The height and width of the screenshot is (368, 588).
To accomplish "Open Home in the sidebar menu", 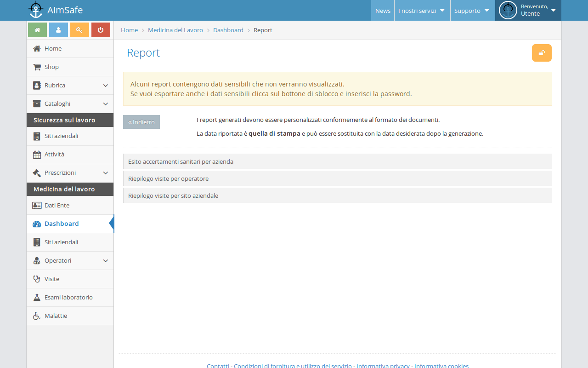I will pos(70,48).
